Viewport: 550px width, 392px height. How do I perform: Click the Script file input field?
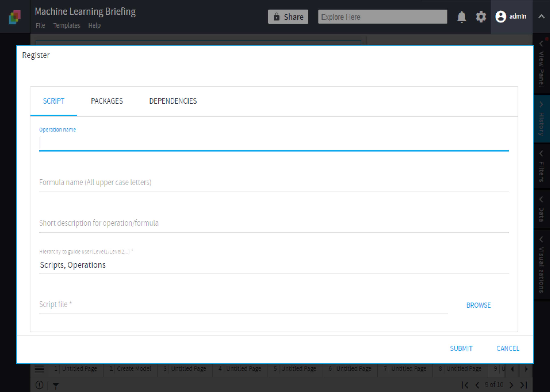243,305
